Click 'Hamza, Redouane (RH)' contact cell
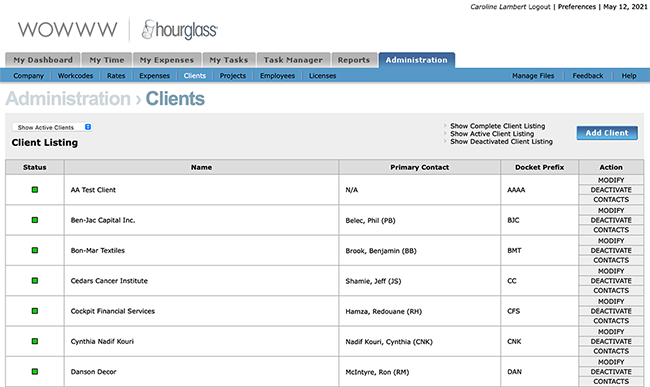The width and height of the screenshot is (650, 387). click(420, 311)
